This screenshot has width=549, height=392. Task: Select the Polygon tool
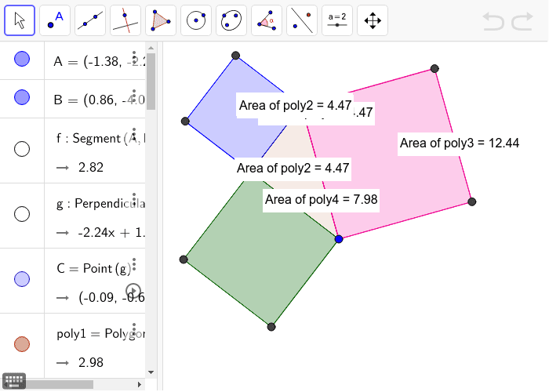(161, 20)
